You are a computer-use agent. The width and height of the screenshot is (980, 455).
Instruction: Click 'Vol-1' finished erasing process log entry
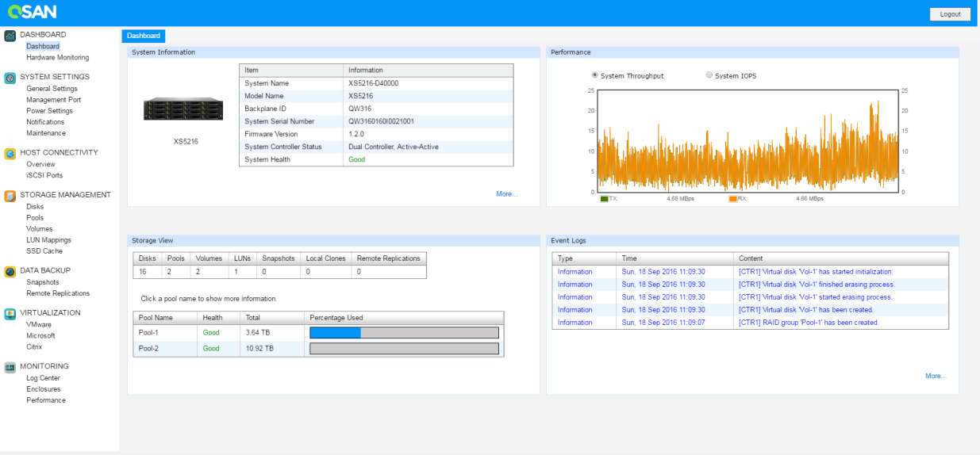point(817,285)
